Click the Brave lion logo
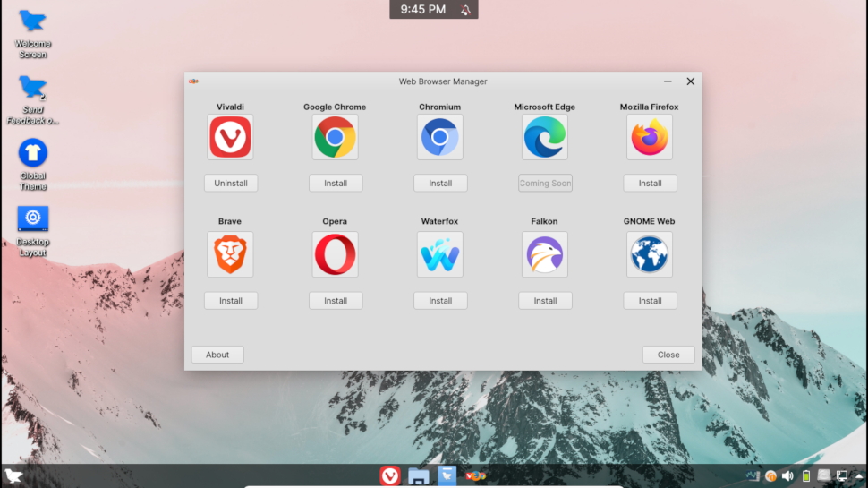Screen dimensions: 868x488 click(x=230, y=254)
